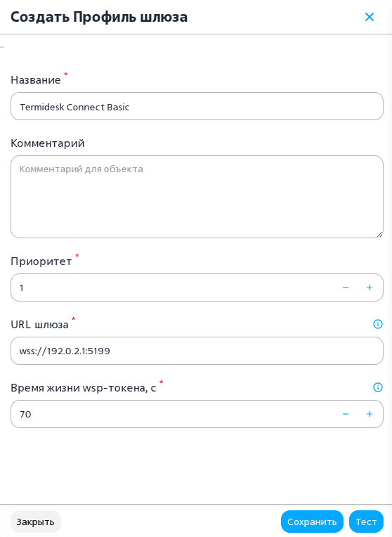
Task: Show info tooltip for Время жизни wsp-токена
Action: [378, 387]
